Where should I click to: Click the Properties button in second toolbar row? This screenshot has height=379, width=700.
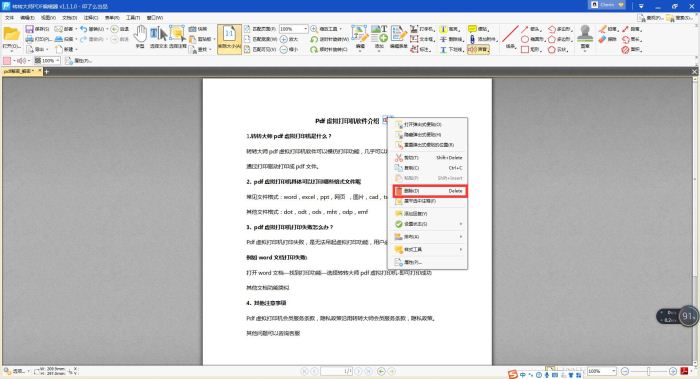coord(78,60)
